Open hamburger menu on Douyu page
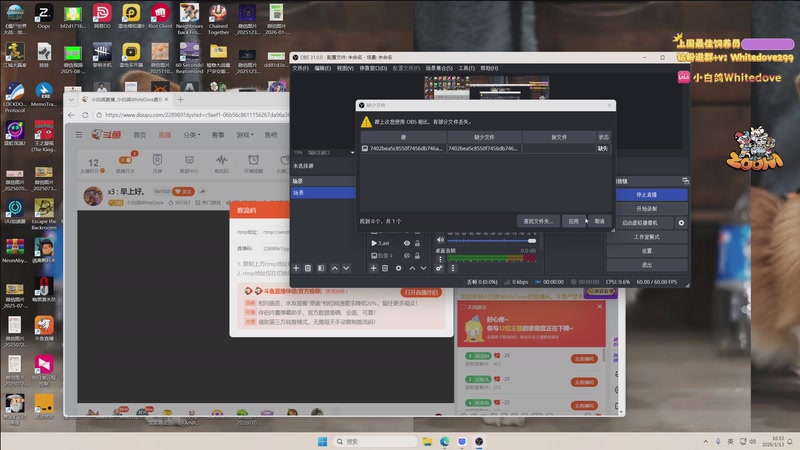 (x=79, y=135)
